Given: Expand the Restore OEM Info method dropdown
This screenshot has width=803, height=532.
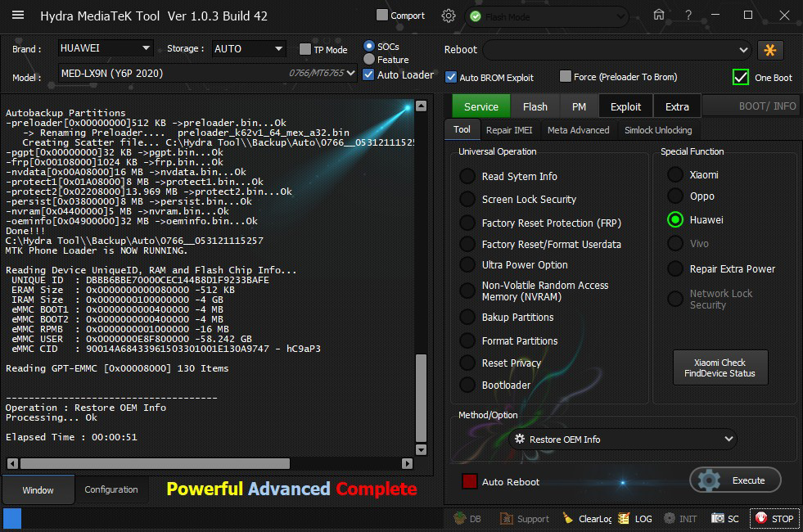Looking at the screenshot, I should [x=622, y=440].
